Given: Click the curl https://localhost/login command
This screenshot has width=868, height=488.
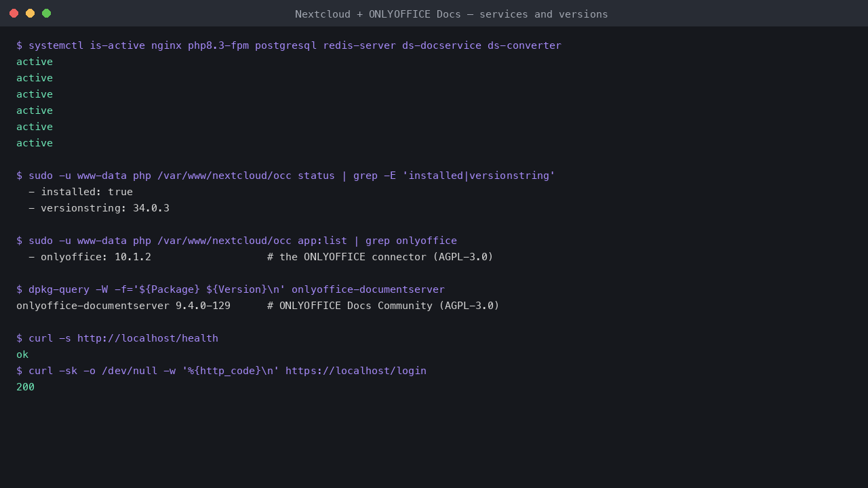Looking at the screenshot, I should pyautogui.click(x=221, y=371).
